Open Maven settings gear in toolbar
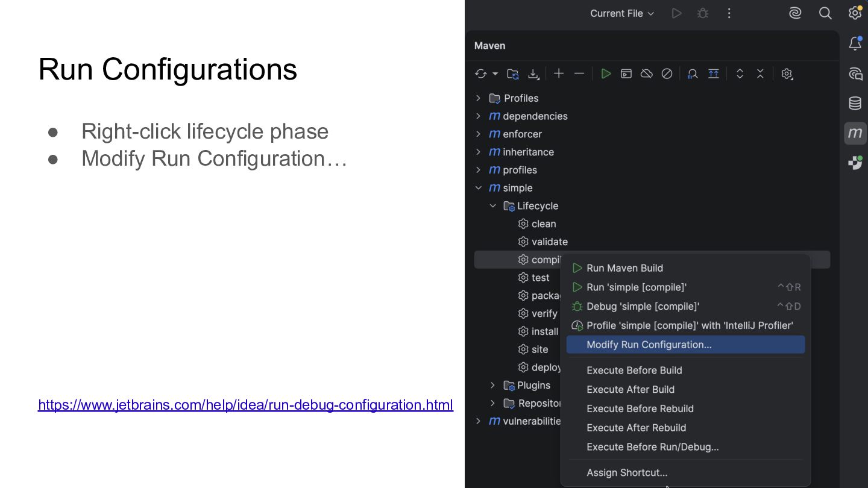Image resolution: width=868 pixels, height=488 pixels. [x=787, y=74]
